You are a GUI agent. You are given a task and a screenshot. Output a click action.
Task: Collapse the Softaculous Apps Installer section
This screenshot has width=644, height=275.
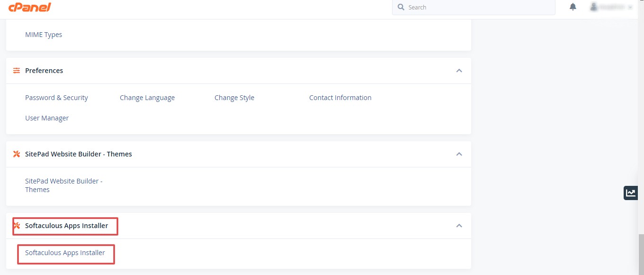[459, 226]
